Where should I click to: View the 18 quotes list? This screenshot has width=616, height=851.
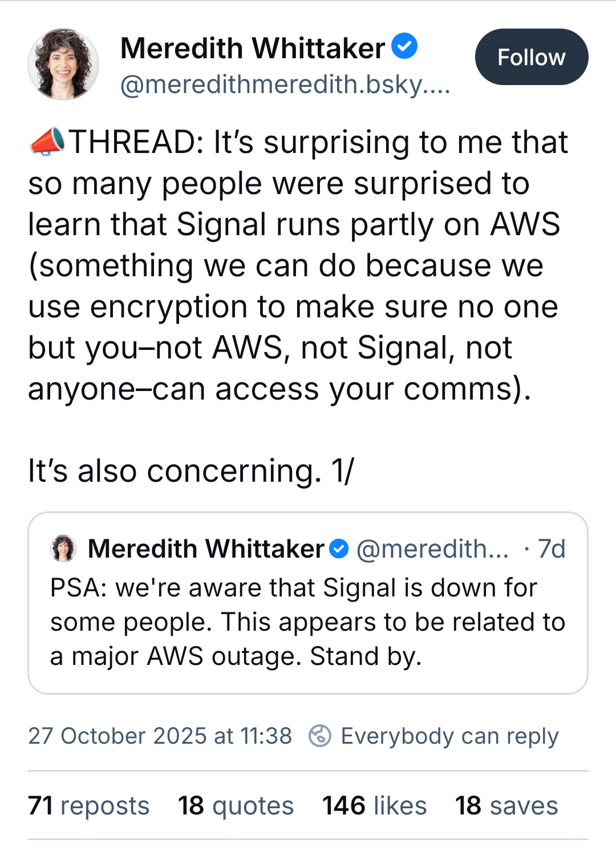point(236,805)
